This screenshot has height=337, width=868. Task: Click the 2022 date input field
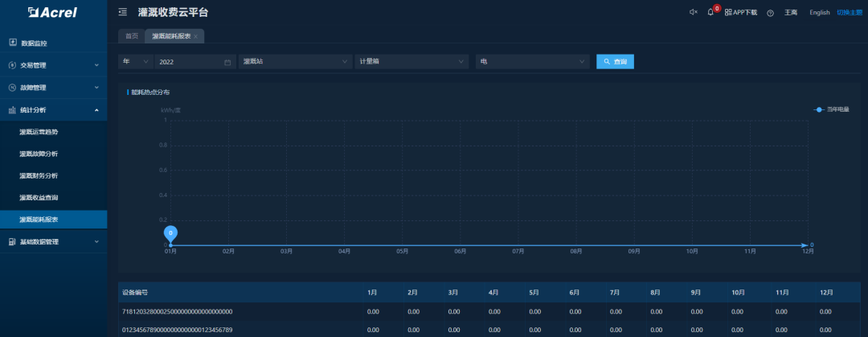[194, 61]
